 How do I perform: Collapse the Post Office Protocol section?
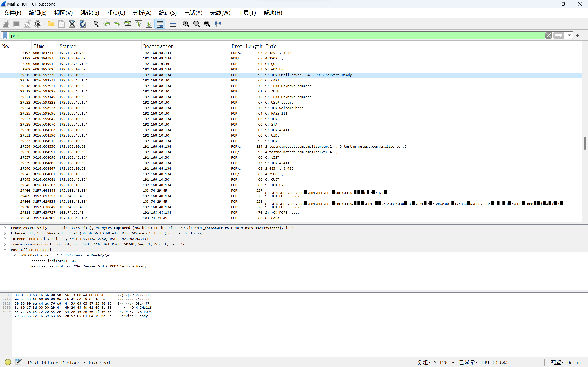click(x=5, y=250)
